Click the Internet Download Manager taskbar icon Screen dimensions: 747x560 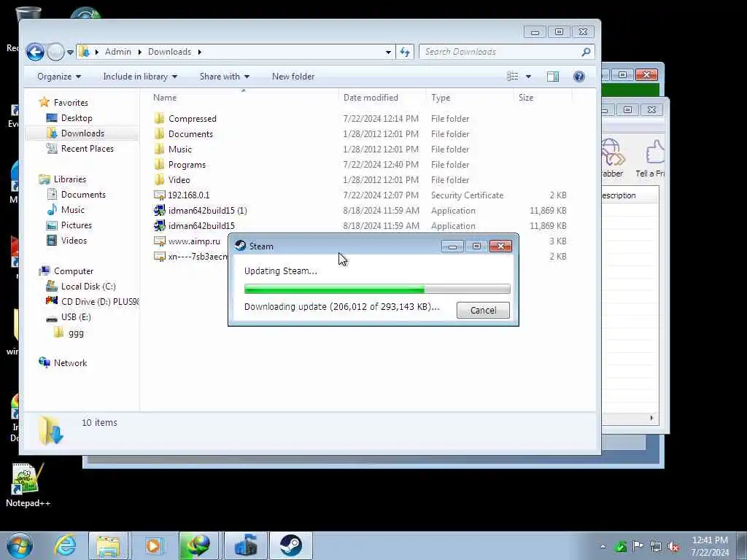pos(198,545)
